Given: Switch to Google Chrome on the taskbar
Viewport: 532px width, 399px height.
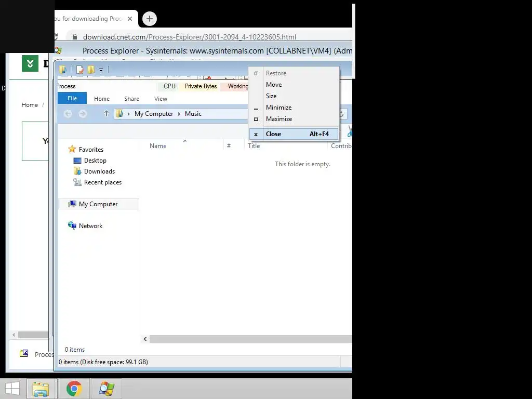Looking at the screenshot, I should tap(74, 389).
